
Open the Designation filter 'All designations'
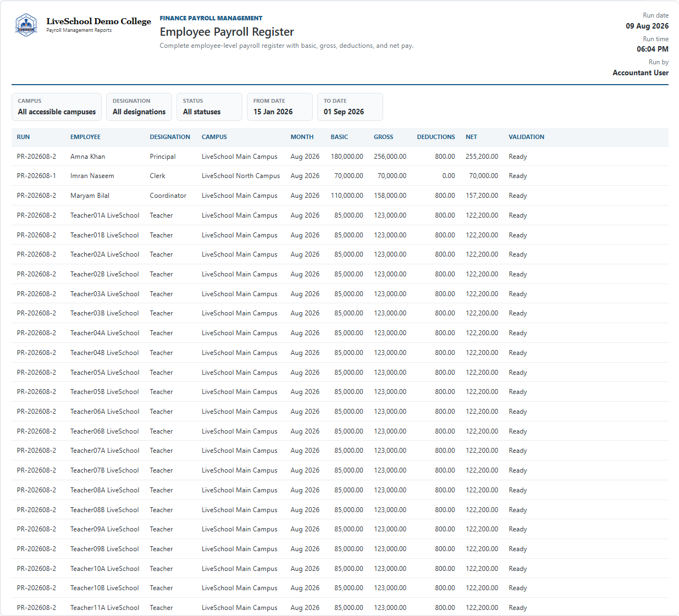139,107
